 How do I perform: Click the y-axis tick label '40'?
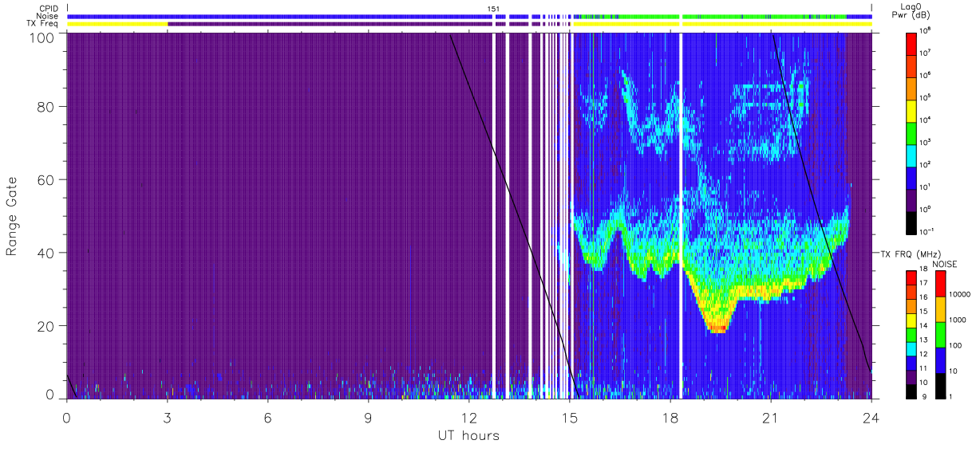pyautogui.click(x=45, y=253)
